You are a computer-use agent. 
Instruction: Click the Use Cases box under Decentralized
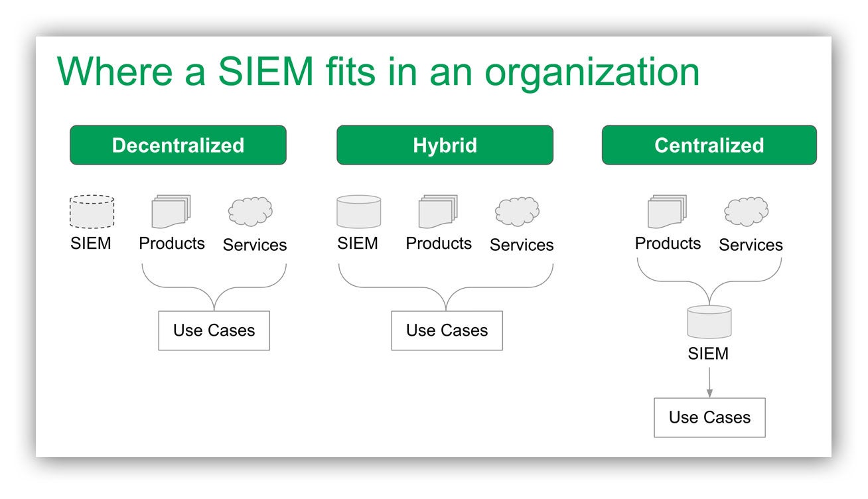(214, 330)
